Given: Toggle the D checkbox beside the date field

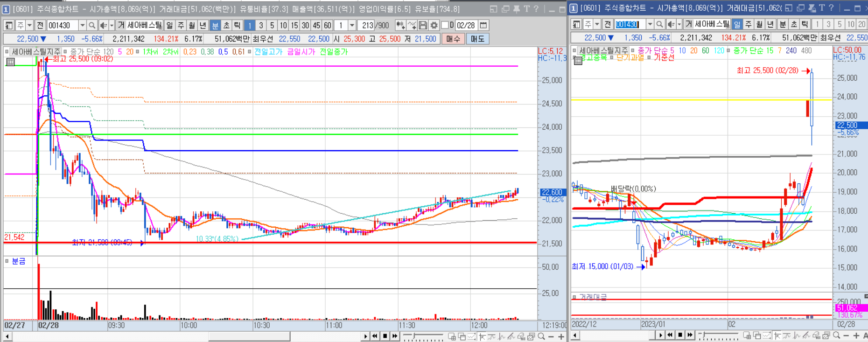Looking at the screenshot, I should coord(445,25).
